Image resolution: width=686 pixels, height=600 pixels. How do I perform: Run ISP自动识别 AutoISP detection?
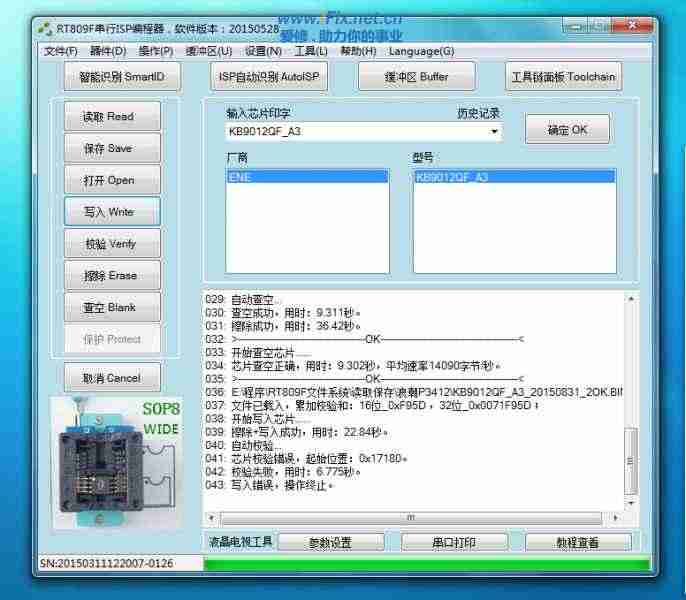coord(269,77)
